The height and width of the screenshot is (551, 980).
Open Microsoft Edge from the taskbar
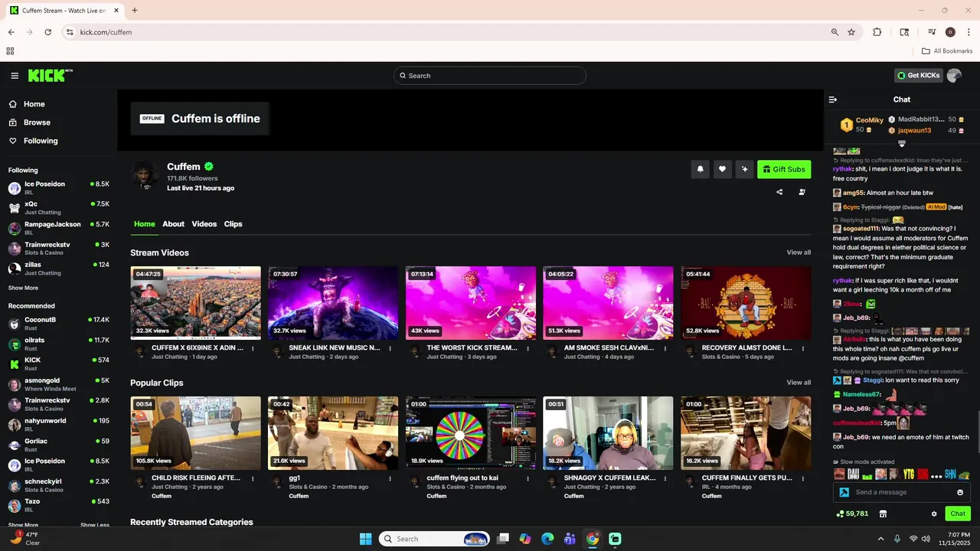click(x=547, y=539)
